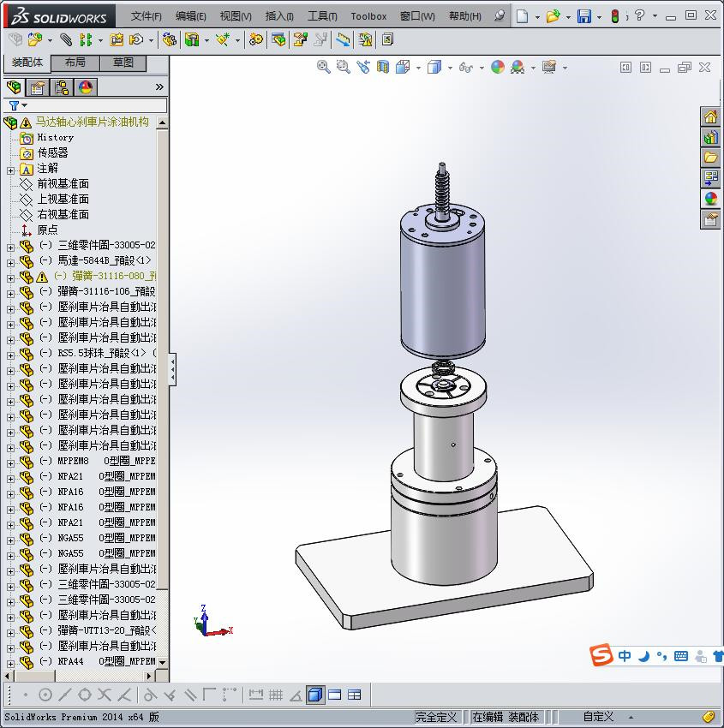
Task: Toggle shaded cube display in bottom toolbar
Action: [315, 695]
